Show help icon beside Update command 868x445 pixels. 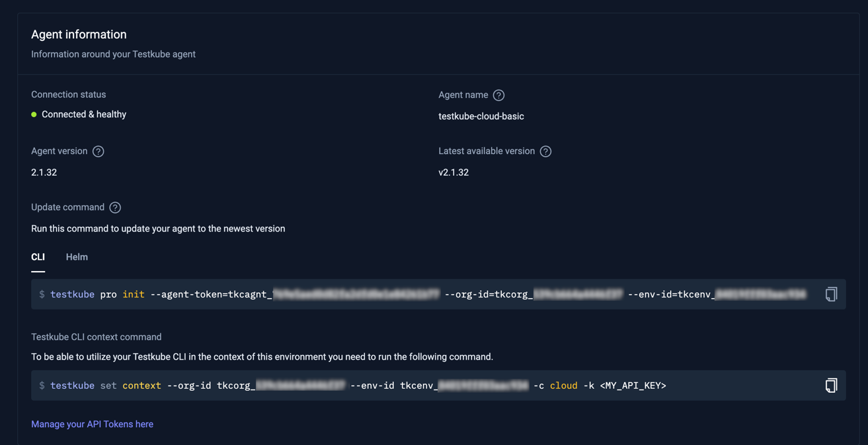(x=115, y=208)
